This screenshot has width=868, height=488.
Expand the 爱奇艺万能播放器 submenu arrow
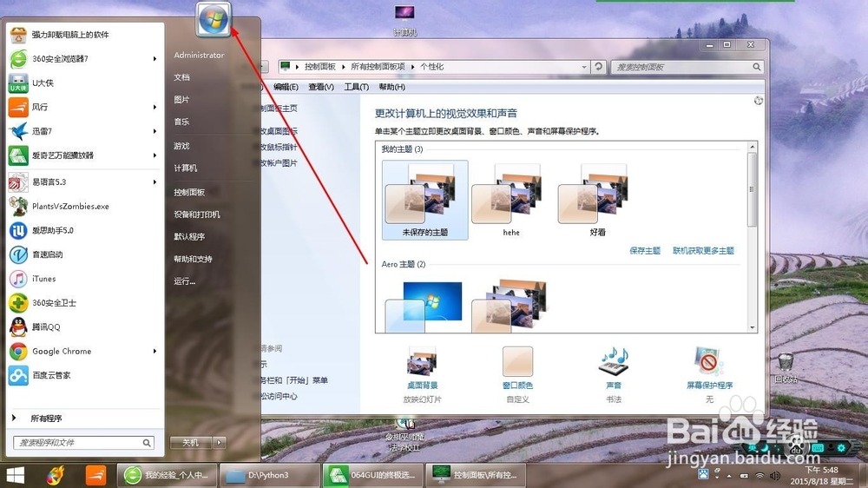155,155
